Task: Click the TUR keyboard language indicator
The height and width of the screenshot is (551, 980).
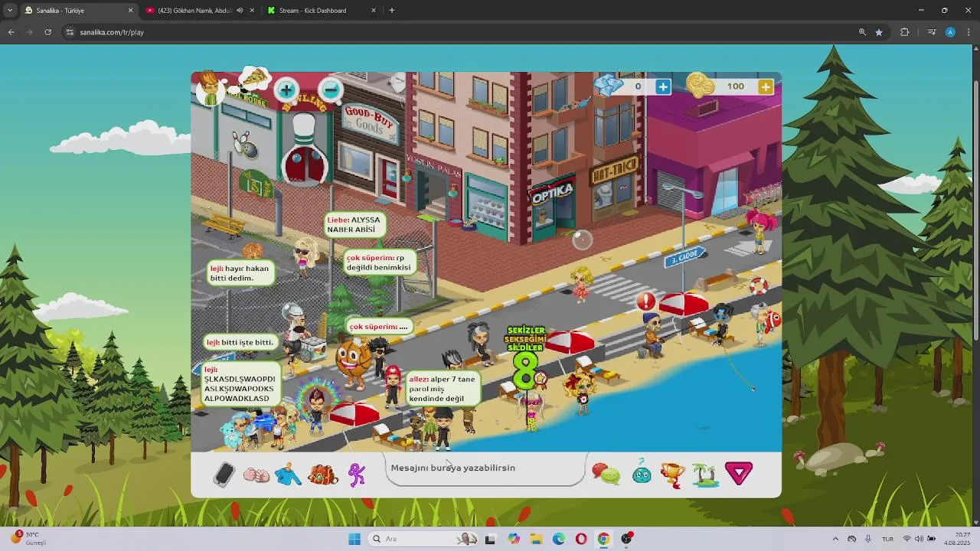Action: (888, 539)
